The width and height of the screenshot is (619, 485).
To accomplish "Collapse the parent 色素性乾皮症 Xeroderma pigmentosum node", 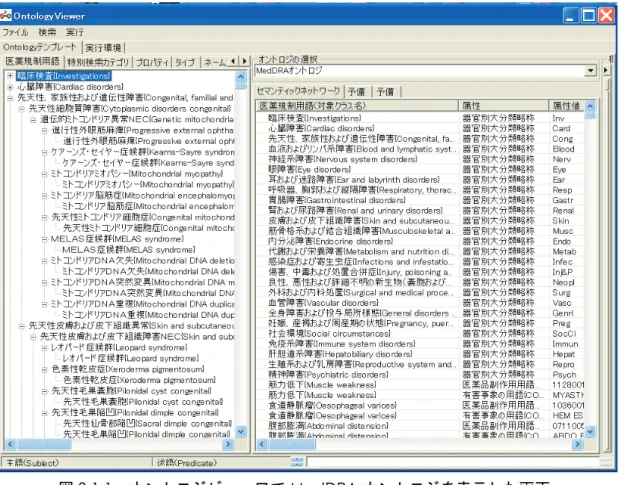I will tap(45, 369).
